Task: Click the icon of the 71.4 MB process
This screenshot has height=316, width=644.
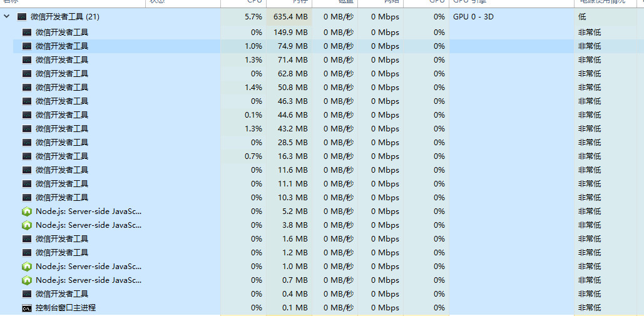Action: pyautogui.click(x=27, y=60)
